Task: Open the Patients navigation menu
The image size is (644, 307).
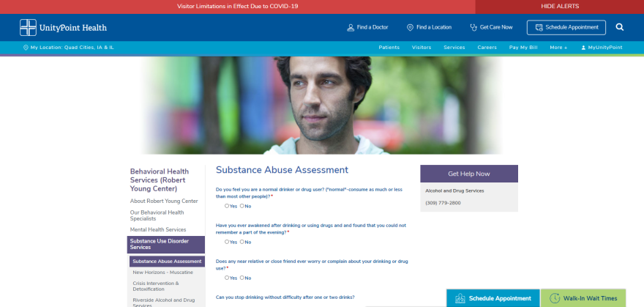Action: 389,48
